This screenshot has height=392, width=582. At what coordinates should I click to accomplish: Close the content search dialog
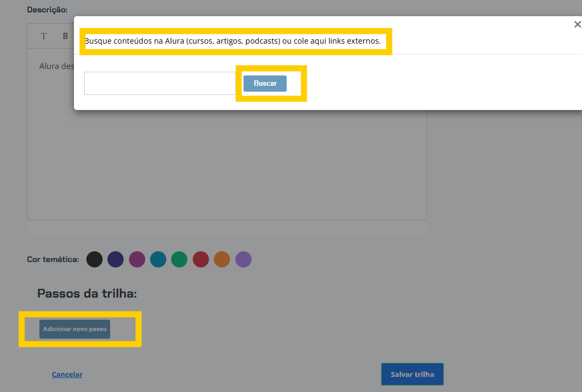(x=577, y=24)
